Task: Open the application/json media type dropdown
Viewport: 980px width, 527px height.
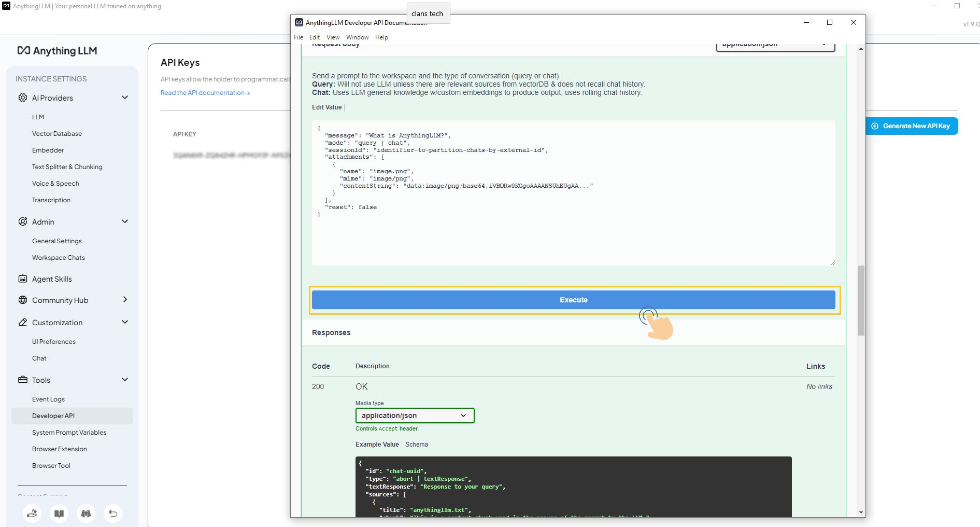Action: [x=414, y=415]
